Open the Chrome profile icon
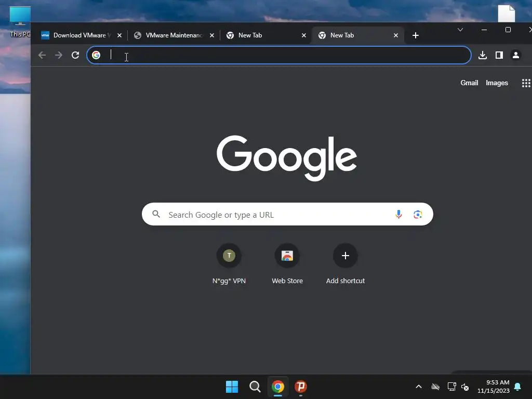This screenshot has height=399, width=532. (516, 55)
